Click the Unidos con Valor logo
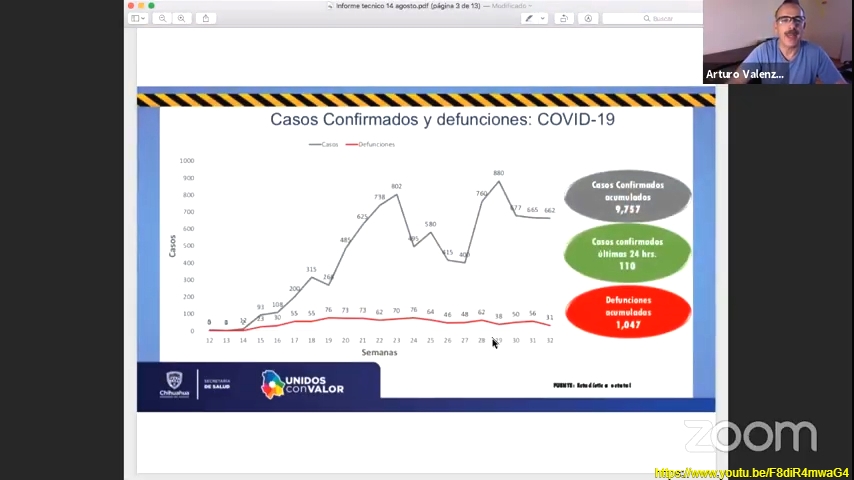 (x=302, y=384)
